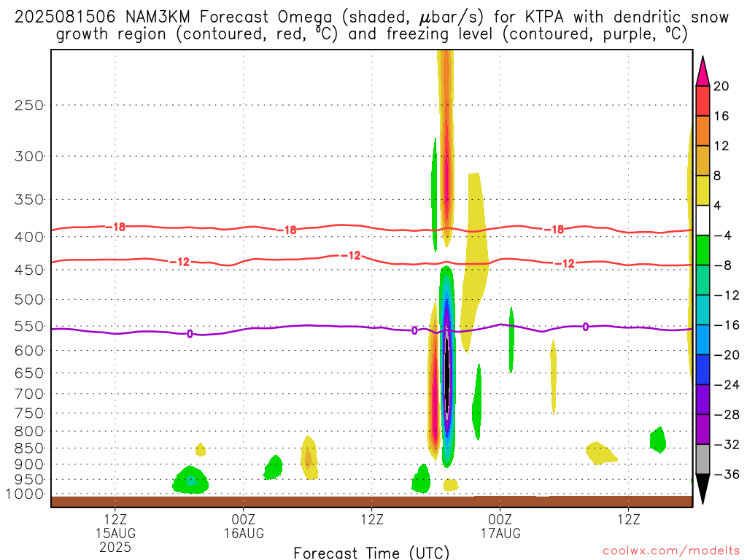Click the coolwx.com/modelts link text
Screen dimensions: 747x560
click(671, 551)
